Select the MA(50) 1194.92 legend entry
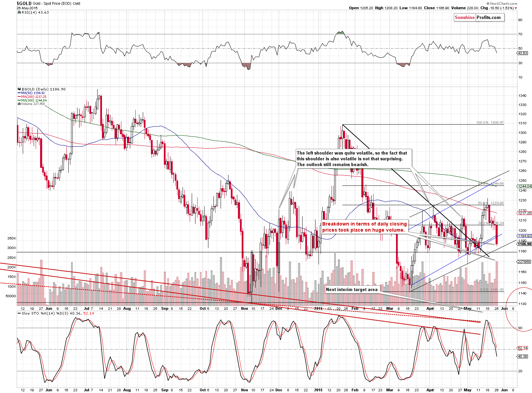Image resolution: width=532 pixels, height=393 pixels. click(32, 93)
